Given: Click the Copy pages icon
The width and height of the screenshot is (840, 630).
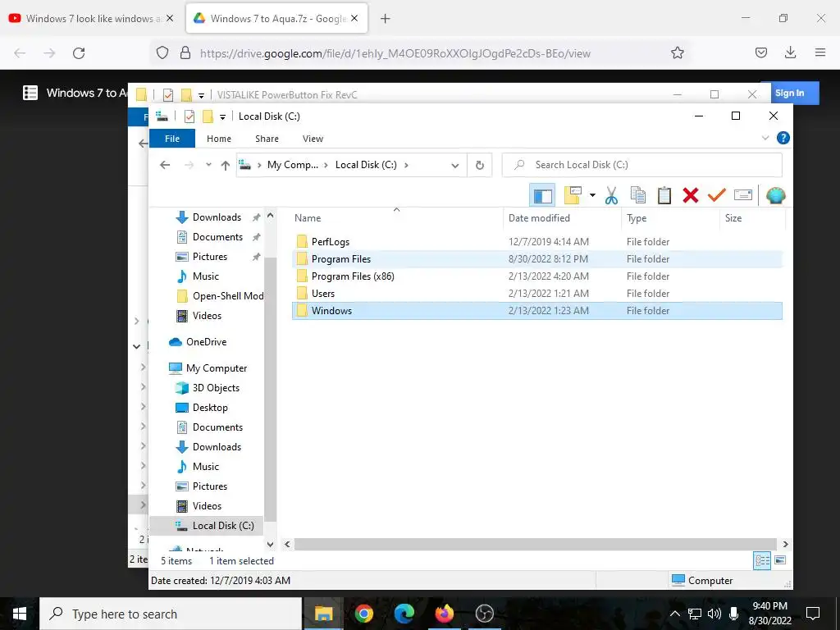Looking at the screenshot, I should tap(638, 195).
